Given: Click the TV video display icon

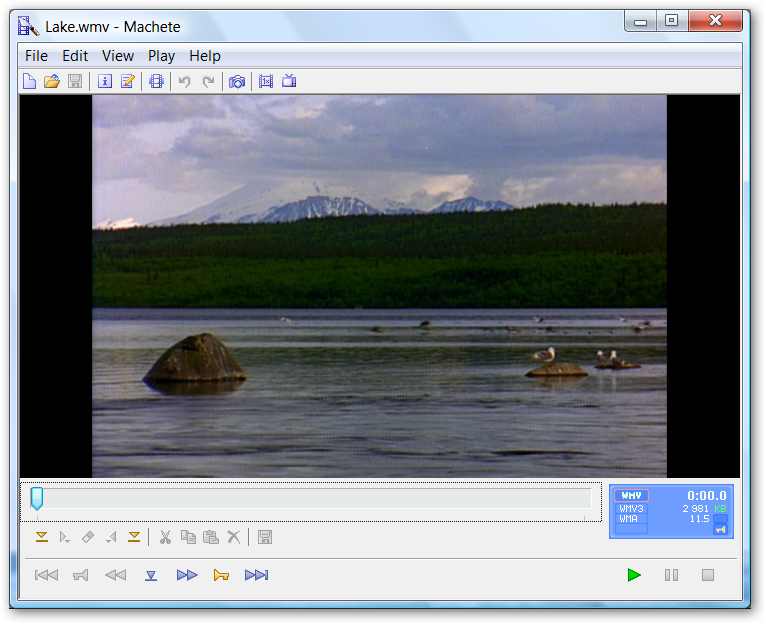Looking at the screenshot, I should (289, 80).
